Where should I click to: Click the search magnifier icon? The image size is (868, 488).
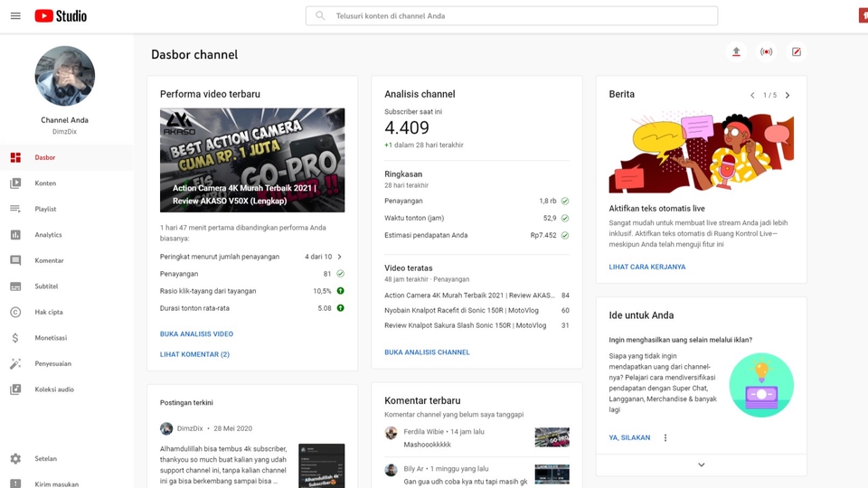coord(320,16)
